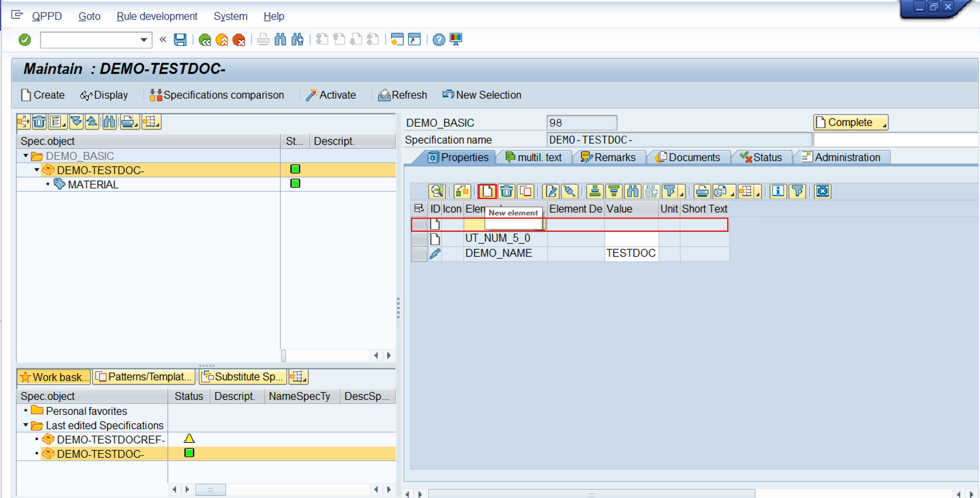Click the Activate button
The image size is (980, 498).
tap(331, 95)
